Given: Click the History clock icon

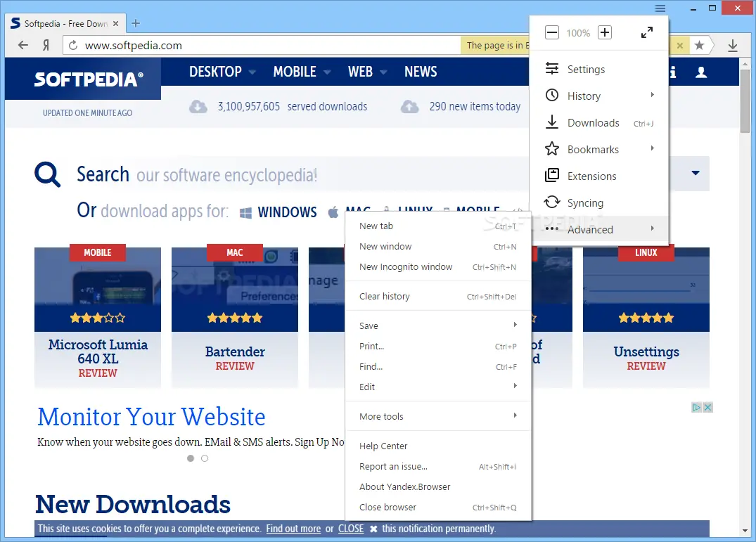Looking at the screenshot, I should tap(551, 95).
